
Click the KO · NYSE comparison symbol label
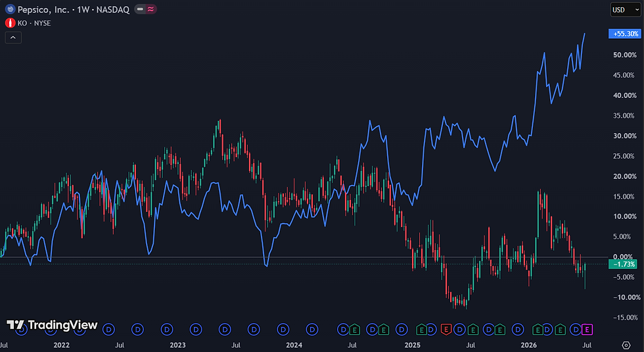(34, 23)
